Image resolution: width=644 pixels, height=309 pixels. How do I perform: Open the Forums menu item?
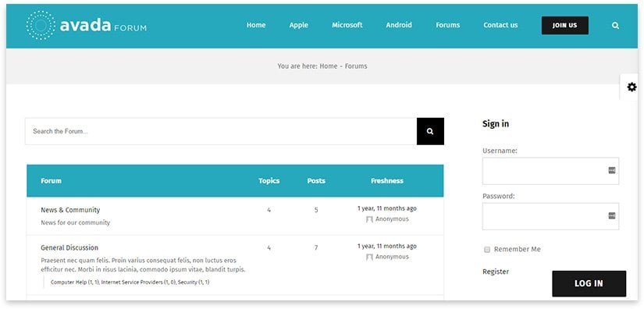tap(448, 25)
